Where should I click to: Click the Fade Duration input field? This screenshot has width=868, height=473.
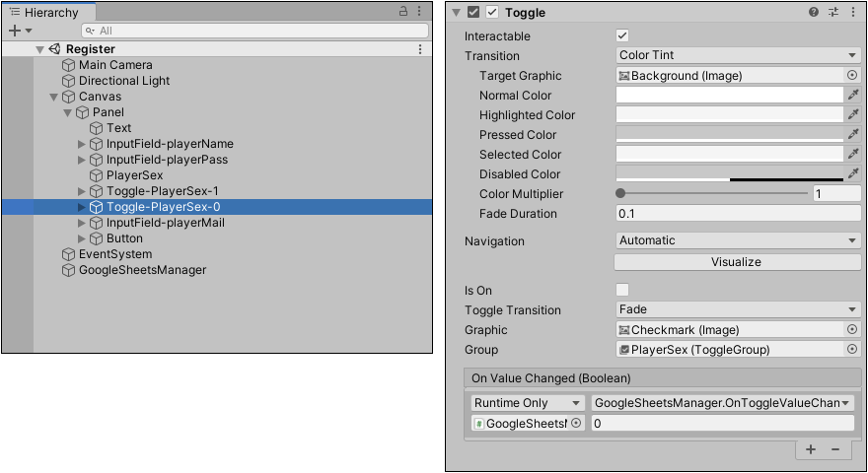point(737,214)
